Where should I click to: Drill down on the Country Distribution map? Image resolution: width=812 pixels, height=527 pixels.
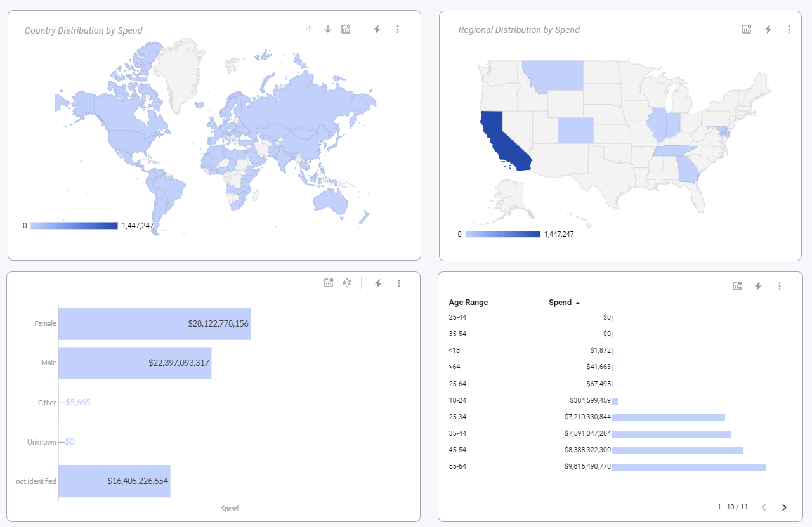point(328,29)
